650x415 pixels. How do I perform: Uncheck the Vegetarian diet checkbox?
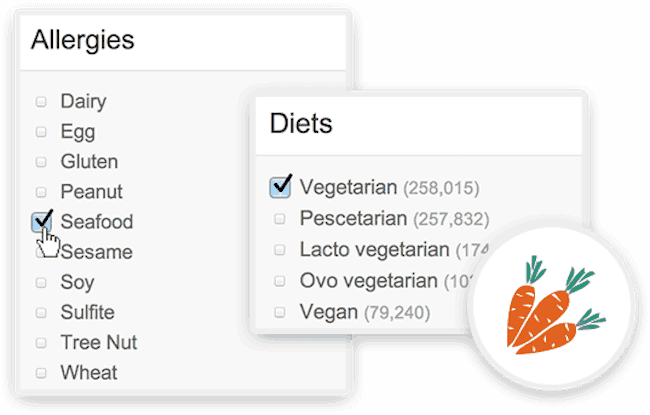(x=280, y=187)
